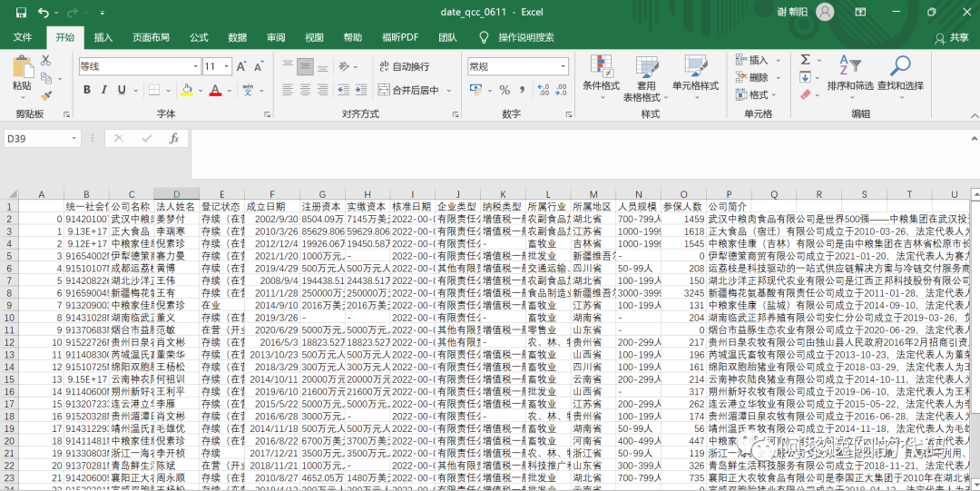Click the insert function fx icon

click(x=174, y=139)
